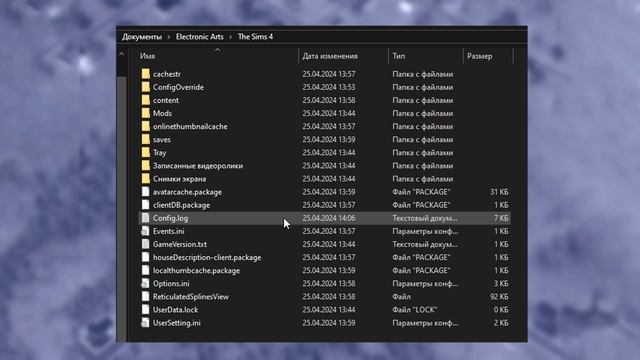640x360 pixels.
Task: Click the 3 КБ size of Options.ini
Action: point(501,283)
